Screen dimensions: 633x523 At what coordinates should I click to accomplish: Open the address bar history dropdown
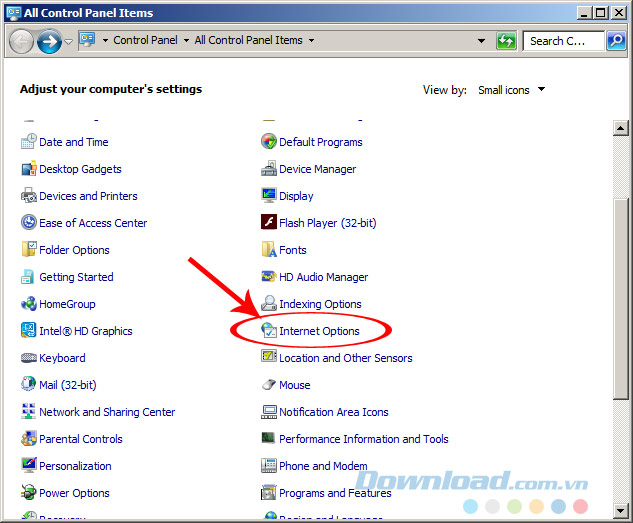pos(481,41)
